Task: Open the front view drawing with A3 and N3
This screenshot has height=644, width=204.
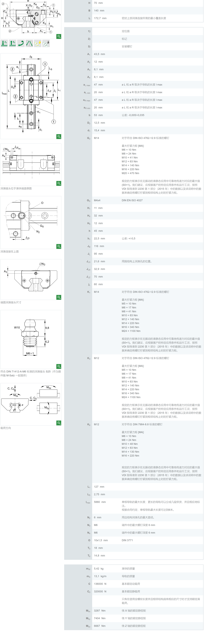Action: click(x=31, y=279)
